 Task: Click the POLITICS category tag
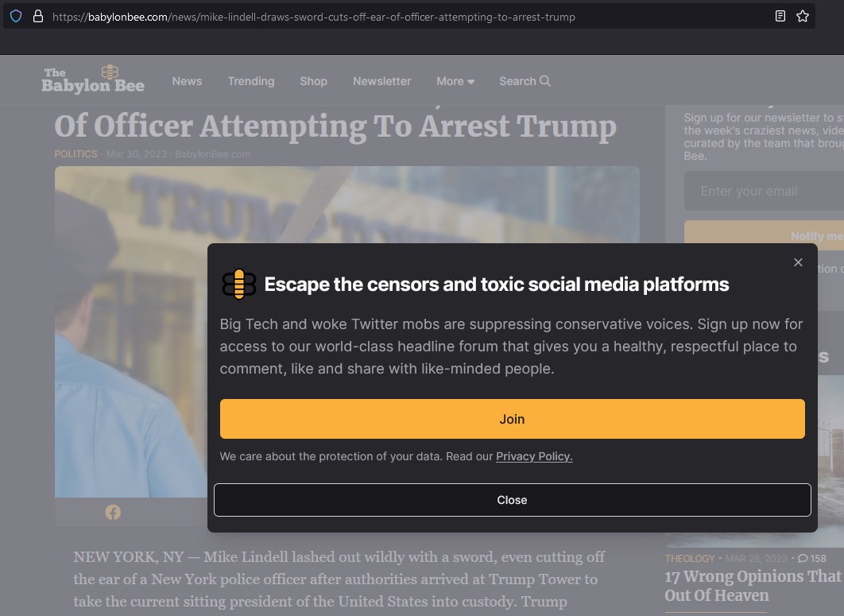pos(75,154)
